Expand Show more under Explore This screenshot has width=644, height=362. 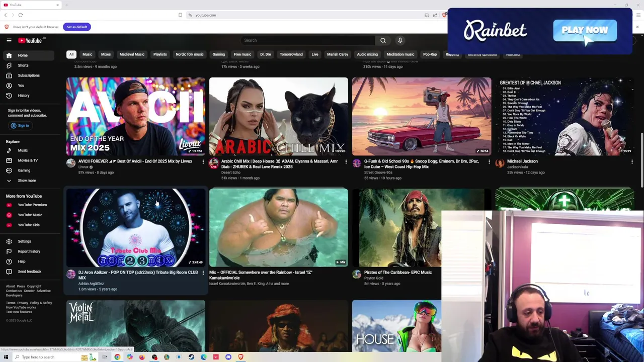click(28, 180)
